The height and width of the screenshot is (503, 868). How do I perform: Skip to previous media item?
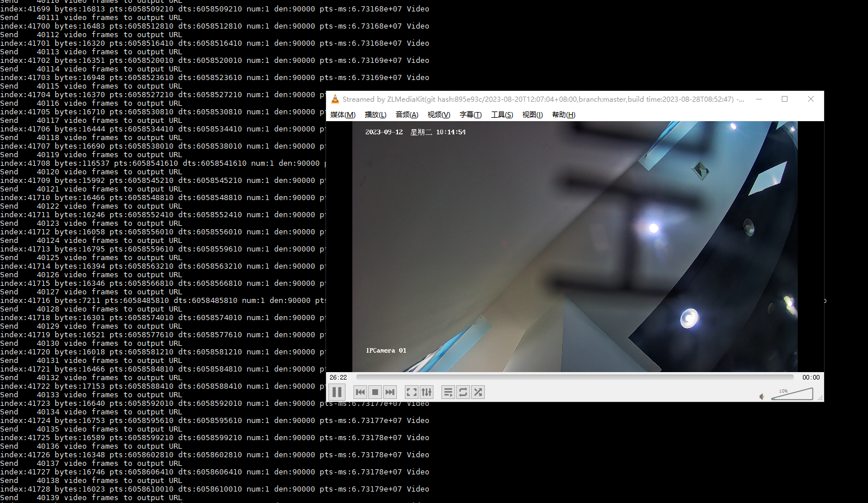(x=360, y=392)
